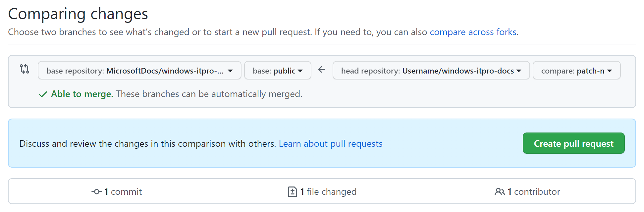
Task: Click the contributors people icon
Action: tap(500, 192)
